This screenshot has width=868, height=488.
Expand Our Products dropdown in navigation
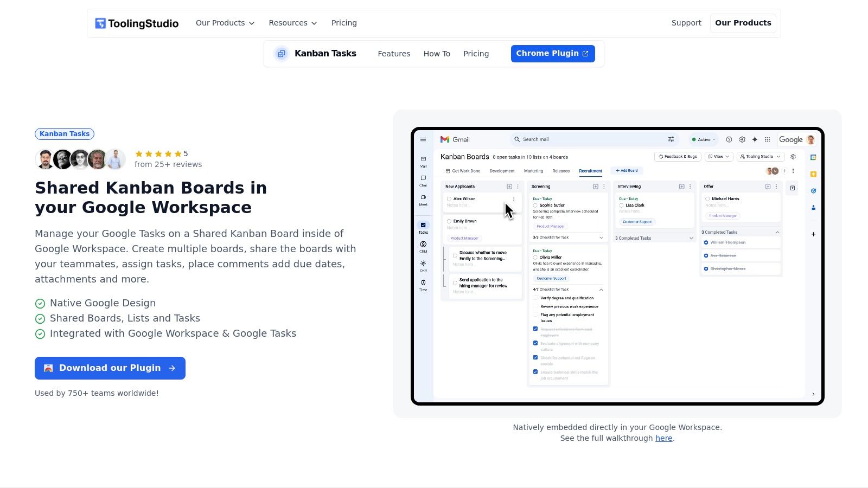225,23
